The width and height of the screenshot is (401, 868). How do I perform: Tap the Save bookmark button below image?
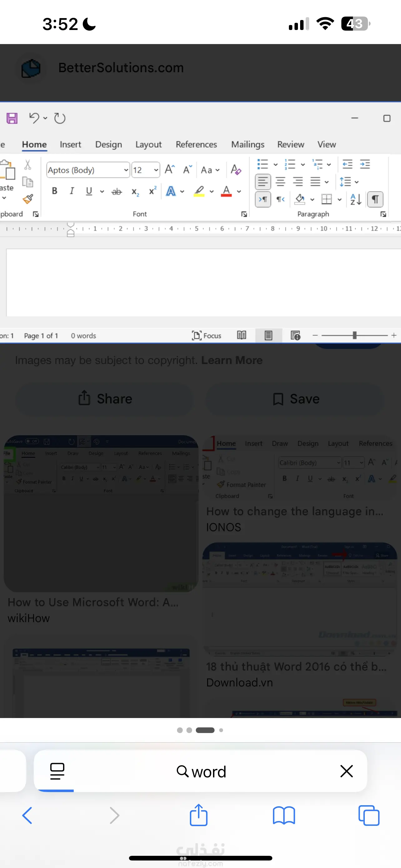coord(295,399)
